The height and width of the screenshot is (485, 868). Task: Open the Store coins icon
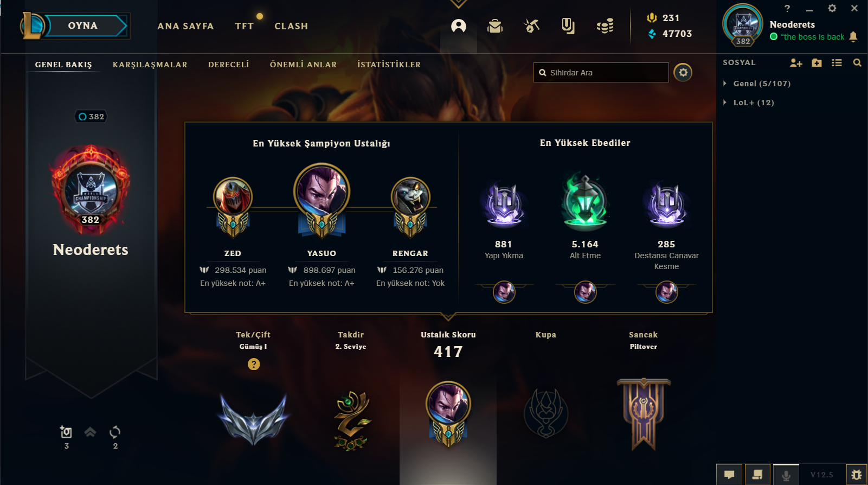(605, 26)
